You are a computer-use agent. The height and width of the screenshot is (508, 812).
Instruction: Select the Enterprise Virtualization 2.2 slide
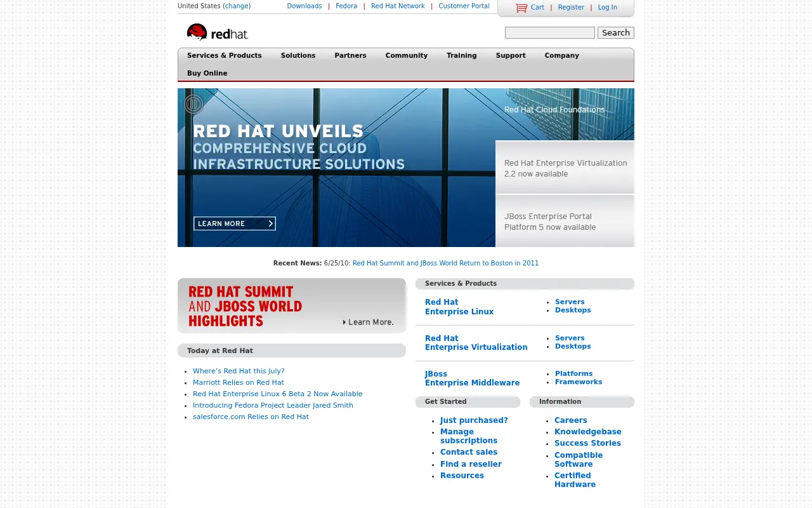tap(565, 168)
